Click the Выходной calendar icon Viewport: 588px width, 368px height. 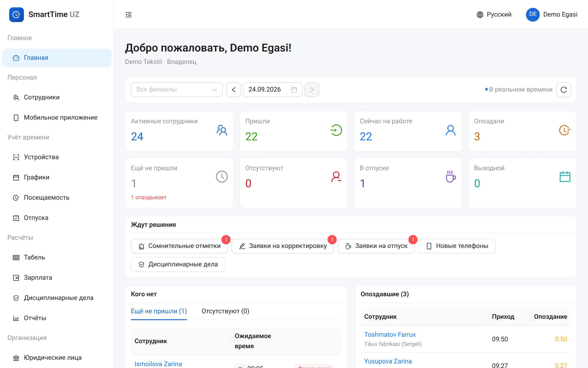(x=565, y=177)
